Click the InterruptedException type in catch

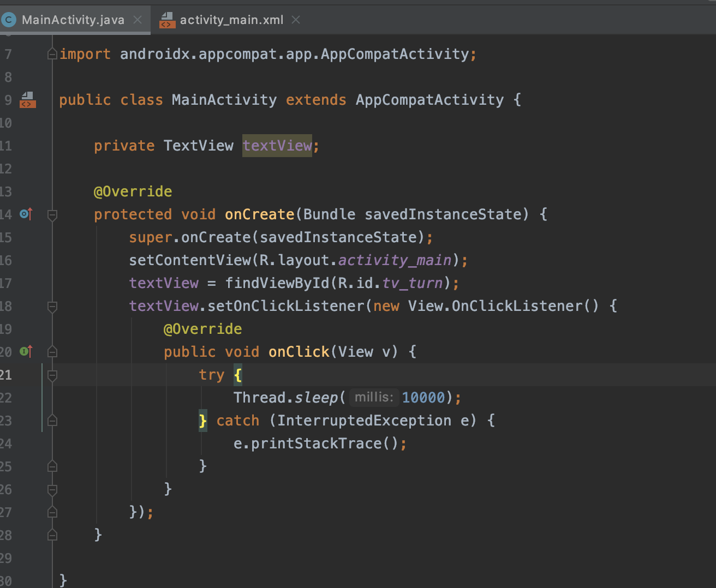point(364,421)
